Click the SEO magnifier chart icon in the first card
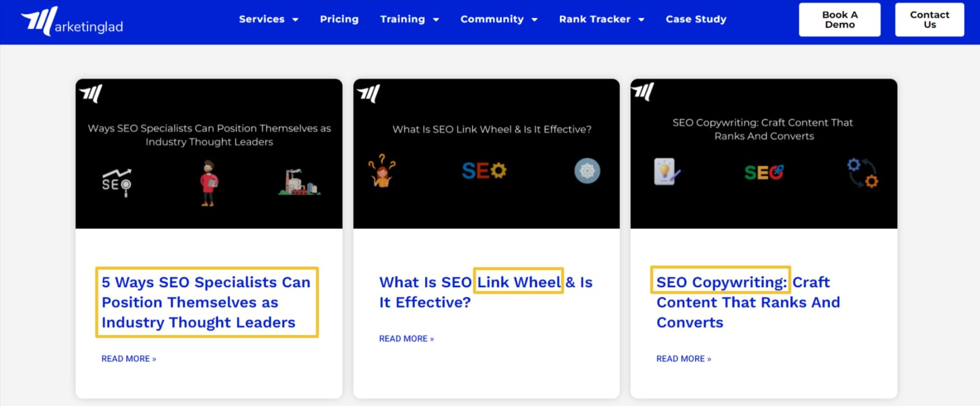The height and width of the screenshot is (406, 980). tap(117, 182)
